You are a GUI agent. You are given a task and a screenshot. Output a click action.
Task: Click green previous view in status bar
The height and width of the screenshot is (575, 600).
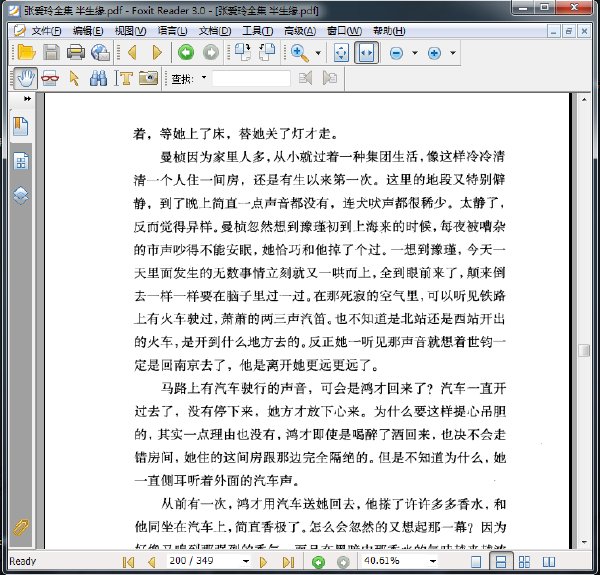tap(318, 562)
